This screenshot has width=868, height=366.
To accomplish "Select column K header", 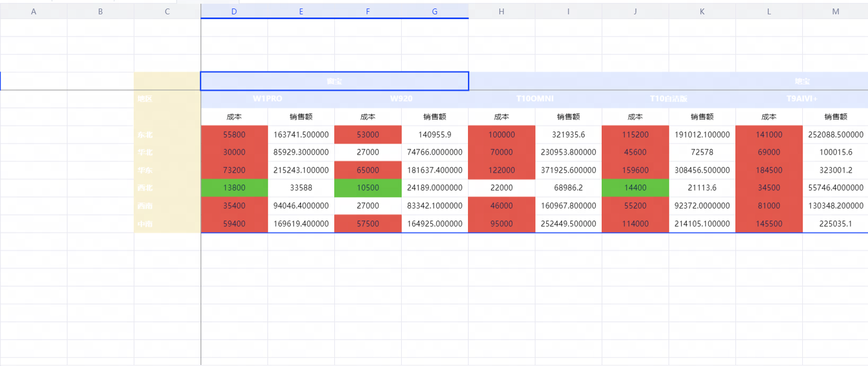I will 702,11.
